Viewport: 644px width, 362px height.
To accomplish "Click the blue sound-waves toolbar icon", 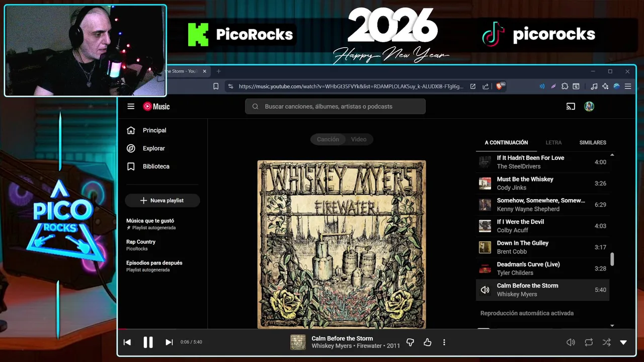I will pyautogui.click(x=542, y=86).
